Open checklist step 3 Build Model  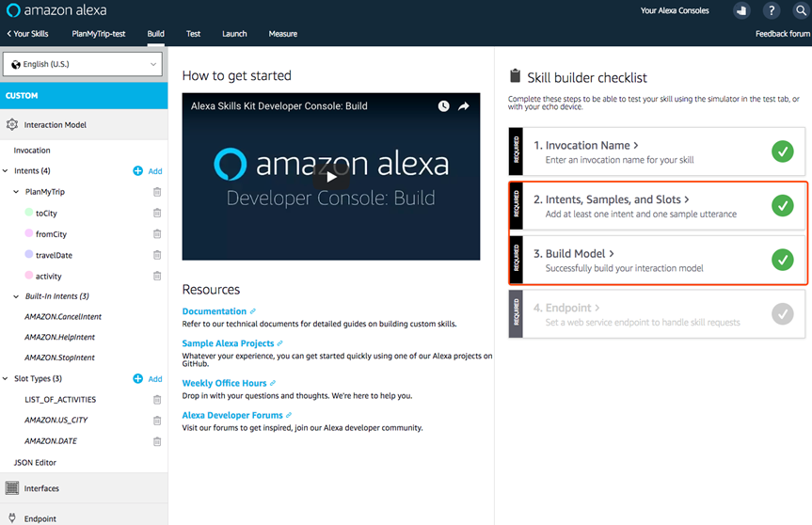tap(657, 260)
